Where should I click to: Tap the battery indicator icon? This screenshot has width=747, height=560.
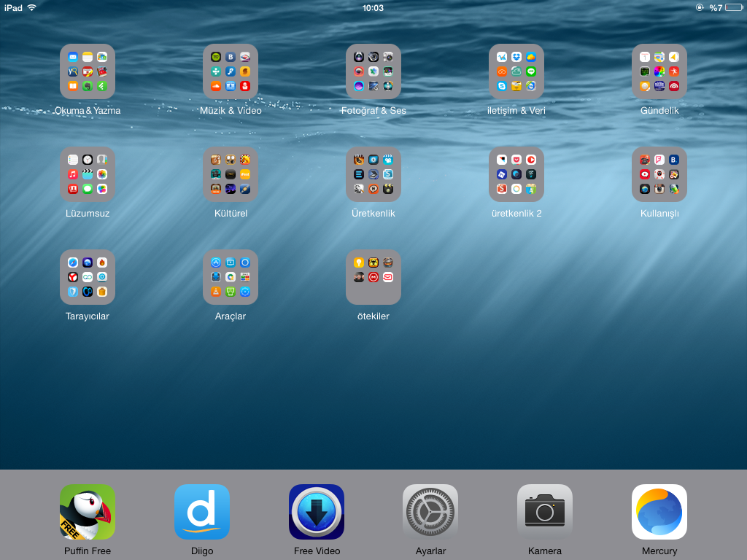[734, 7]
